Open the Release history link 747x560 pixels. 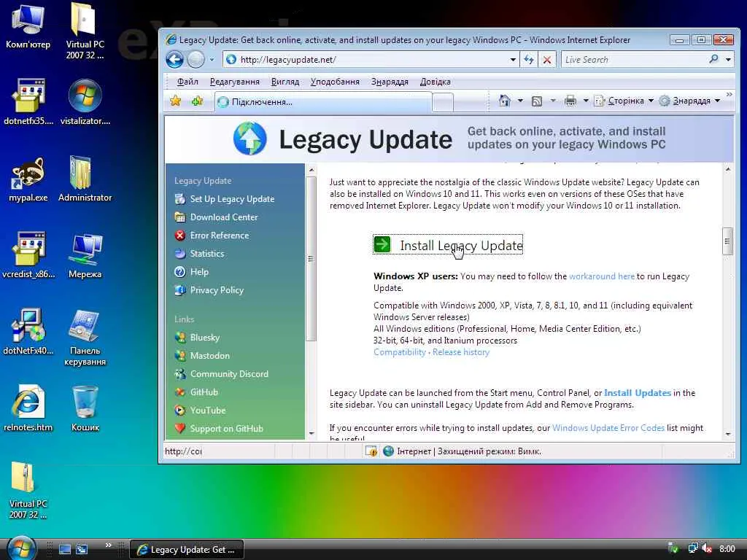(x=461, y=352)
